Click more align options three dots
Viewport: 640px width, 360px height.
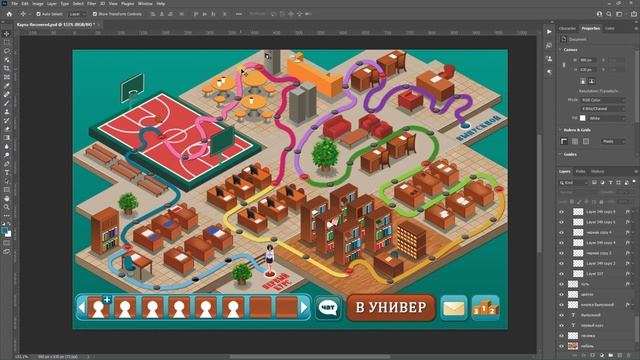coord(239,14)
